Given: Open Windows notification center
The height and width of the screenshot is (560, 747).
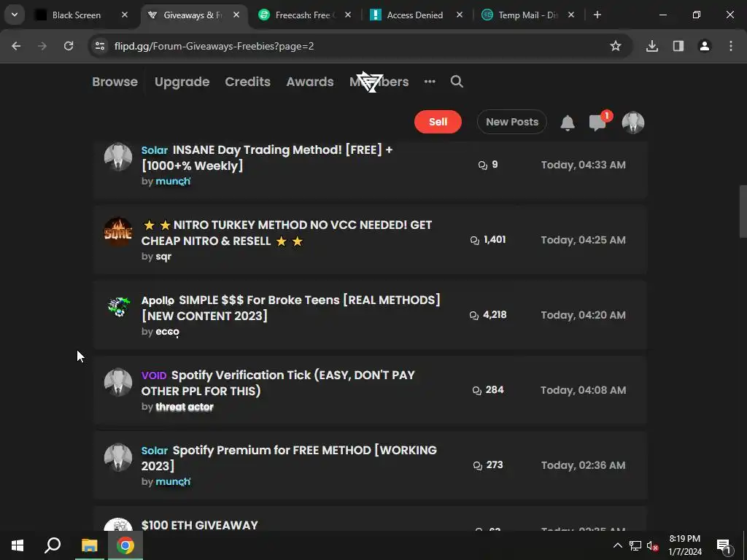Looking at the screenshot, I should (724, 545).
